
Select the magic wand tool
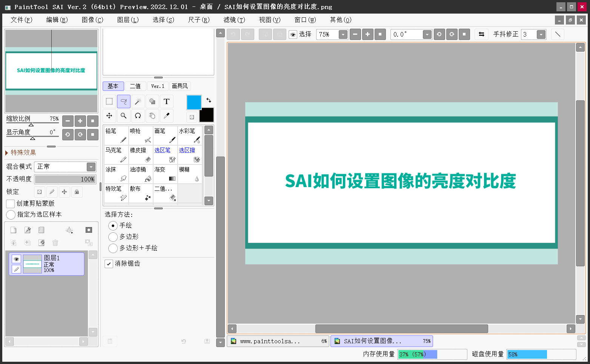pyautogui.click(x=138, y=101)
